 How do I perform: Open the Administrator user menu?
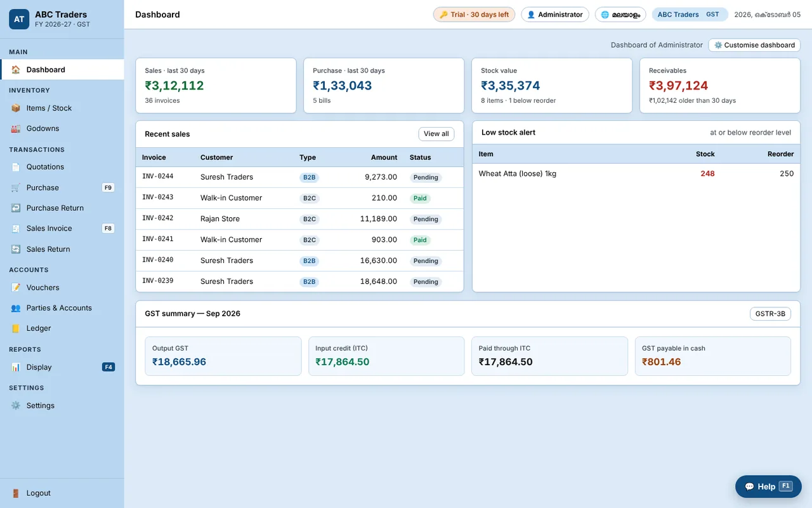pyautogui.click(x=555, y=15)
